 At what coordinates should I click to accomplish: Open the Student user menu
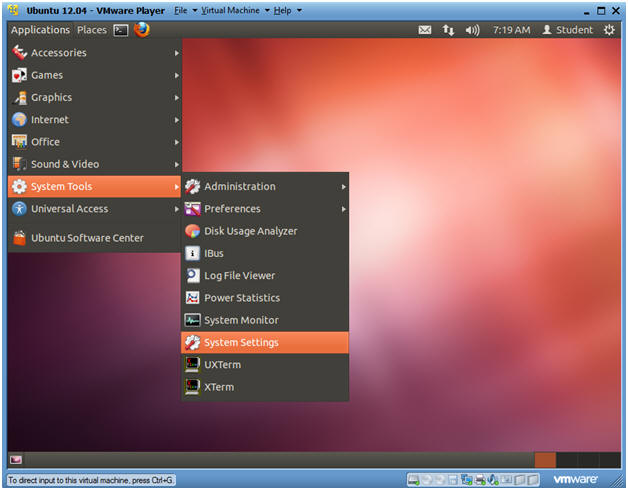[567, 30]
